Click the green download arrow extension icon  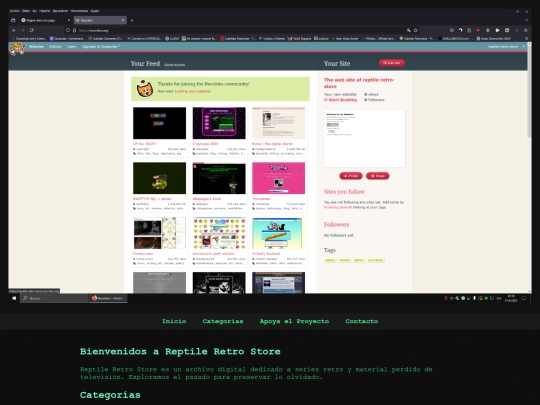pyautogui.click(x=488, y=30)
